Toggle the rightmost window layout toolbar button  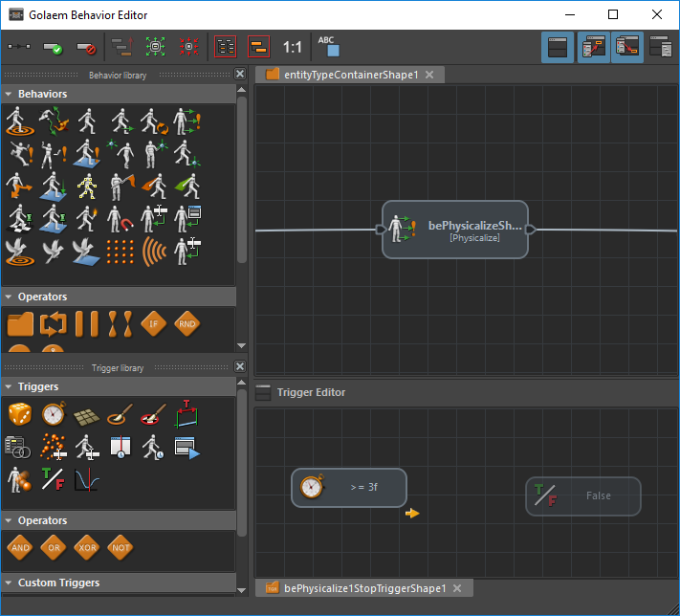pyautogui.click(x=661, y=47)
